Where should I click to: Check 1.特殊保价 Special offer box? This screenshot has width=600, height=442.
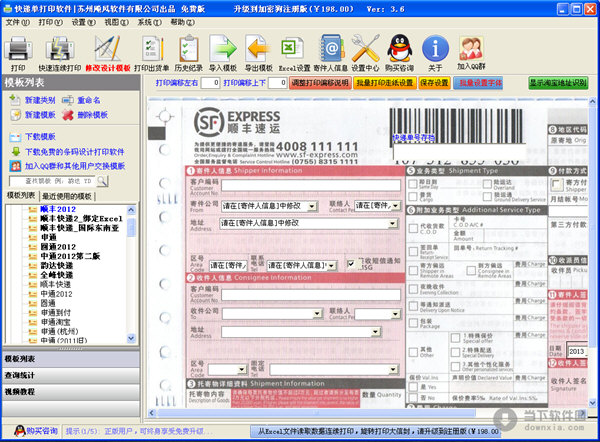tap(455, 338)
